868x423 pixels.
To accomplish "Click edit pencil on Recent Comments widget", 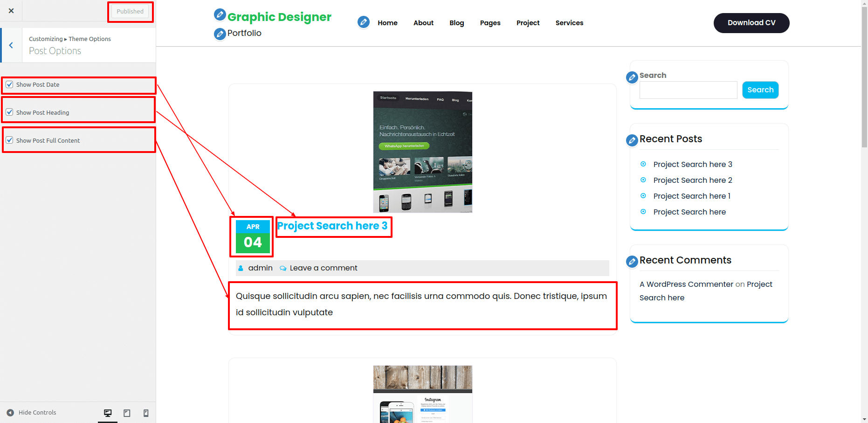I will [x=632, y=262].
